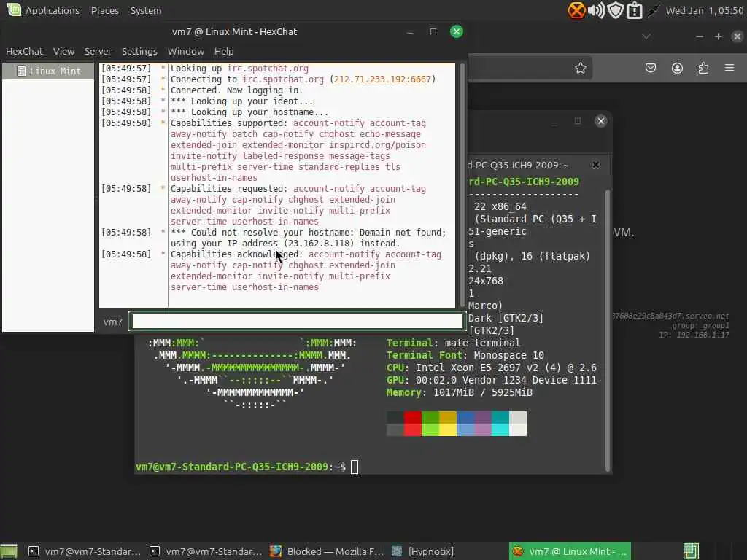Open the Settings menu in HexChat
Screen dimensions: 747x560
(x=139, y=52)
